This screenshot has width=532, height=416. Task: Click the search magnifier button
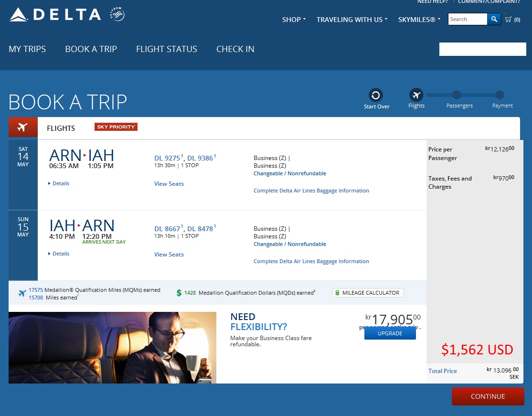(x=494, y=19)
